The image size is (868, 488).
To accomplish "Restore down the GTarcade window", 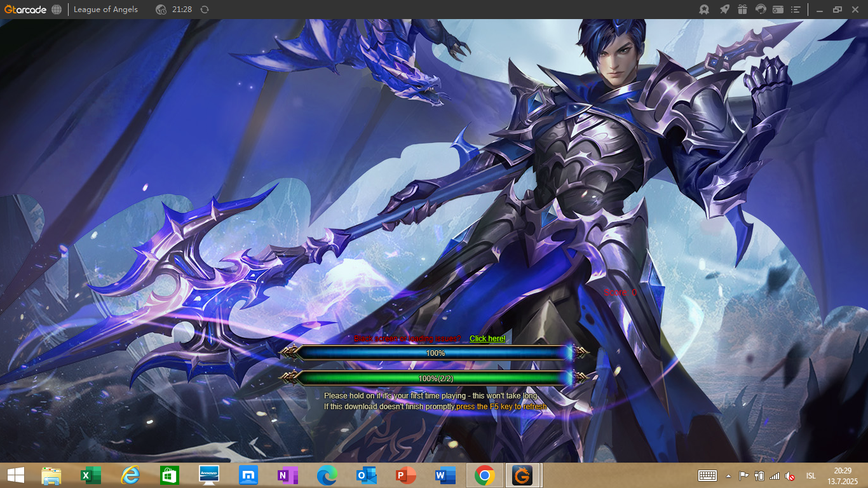I will click(x=837, y=10).
